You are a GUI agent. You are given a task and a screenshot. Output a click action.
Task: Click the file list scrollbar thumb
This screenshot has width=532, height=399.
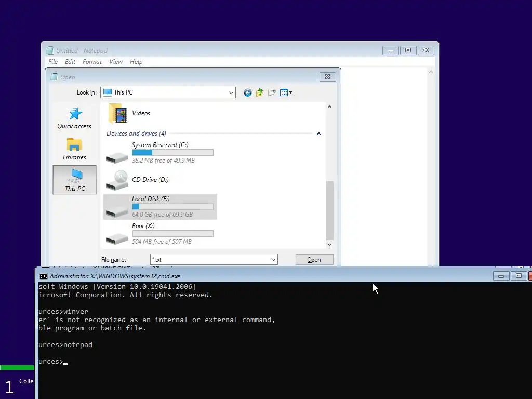tap(329, 210)
